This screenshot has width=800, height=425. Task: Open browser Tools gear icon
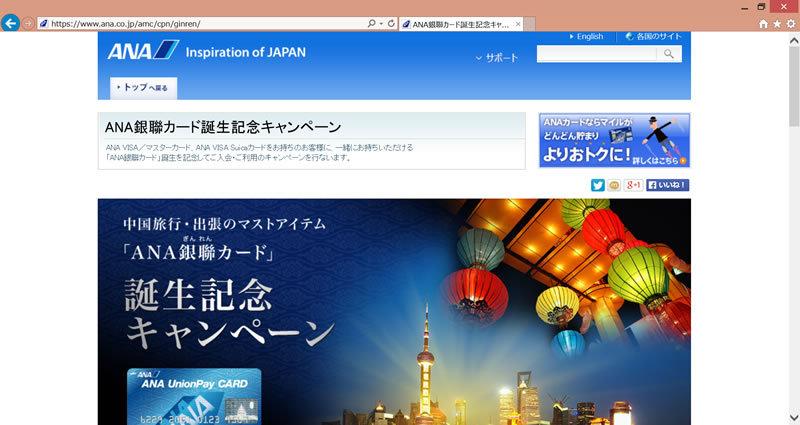791,23
